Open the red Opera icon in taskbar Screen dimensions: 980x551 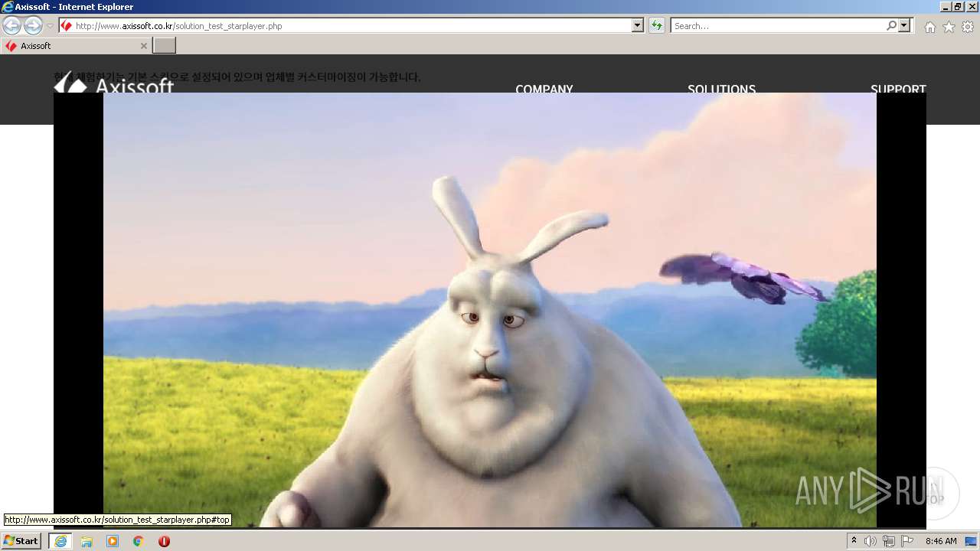coord(164,541)
